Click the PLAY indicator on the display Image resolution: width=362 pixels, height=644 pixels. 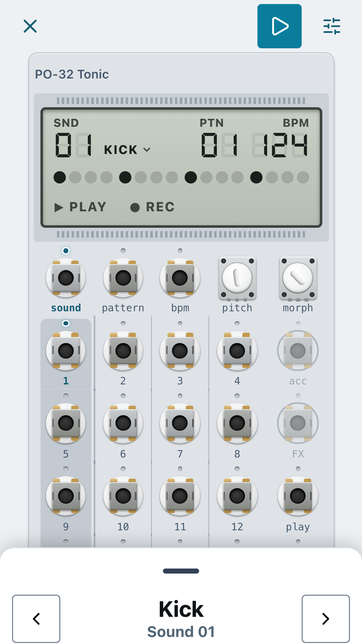[80, 207]
